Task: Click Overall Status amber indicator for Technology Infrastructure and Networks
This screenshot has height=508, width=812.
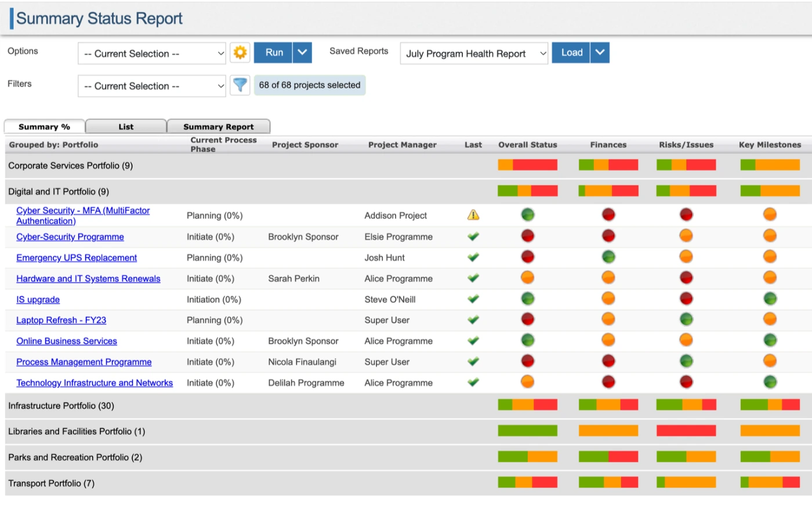Action: pos(528,381)
